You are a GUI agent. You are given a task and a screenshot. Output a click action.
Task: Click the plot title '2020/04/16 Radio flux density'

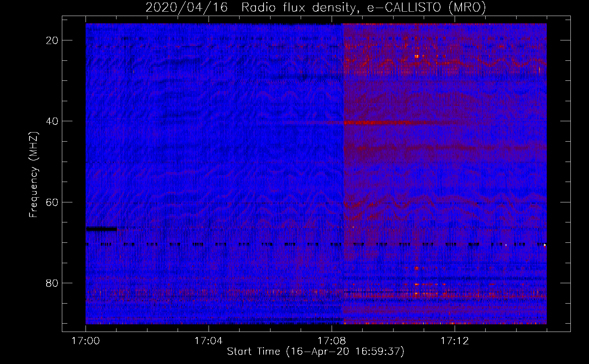pos(250,8)
